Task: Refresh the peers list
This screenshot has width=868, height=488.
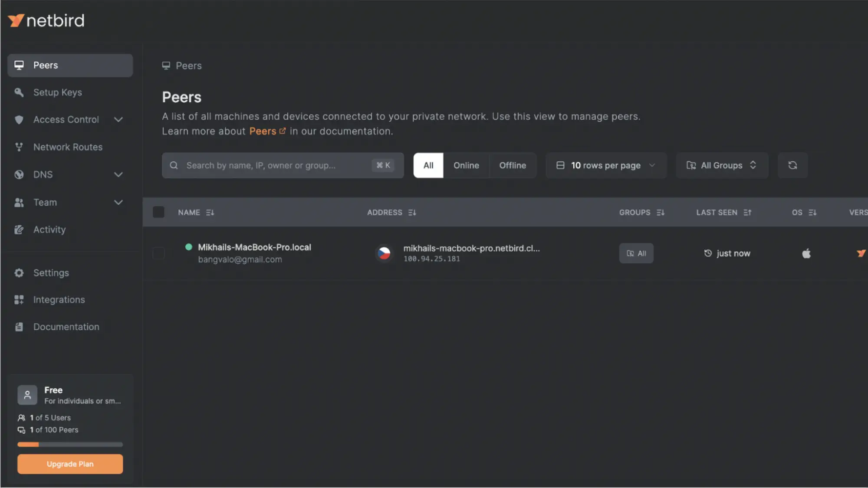Action: (x=792, y=165)
